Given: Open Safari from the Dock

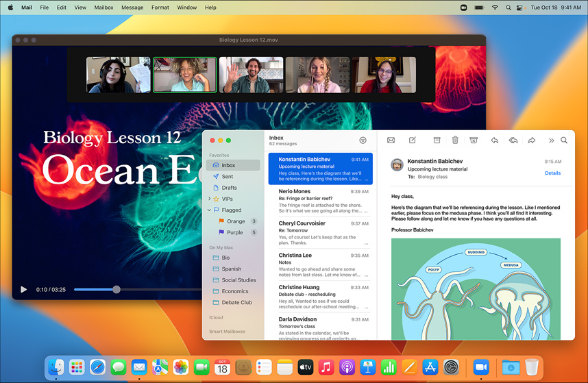Looking at the screenshot, I should click(97, 367).
